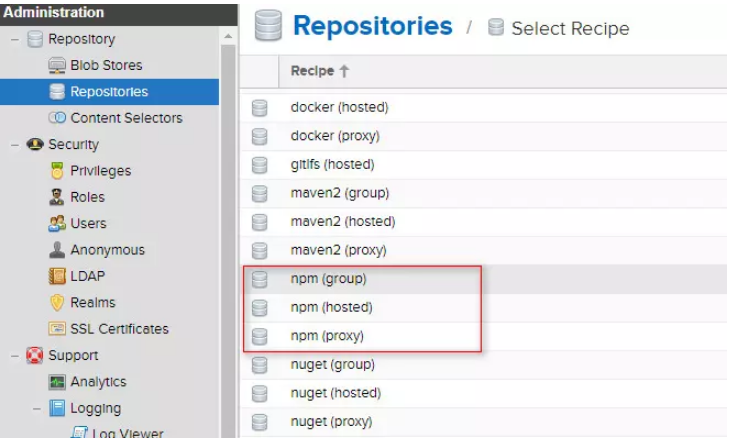
Task: Select Repositories in the sidebar
Action: point(108,92)
